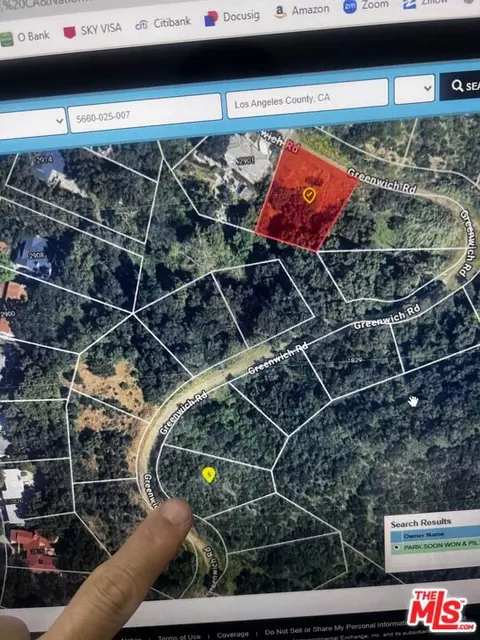Viewport: 480px width, 640px height.
Task: Click the Los Angeles County, CA field
Action: tap(307, 98)
